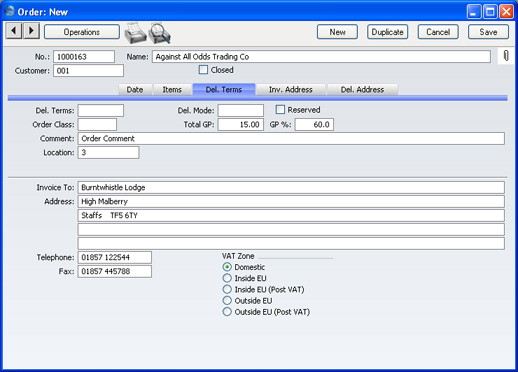Open the Del. Address tab
518x372 pixels.
tap(362, 89)
